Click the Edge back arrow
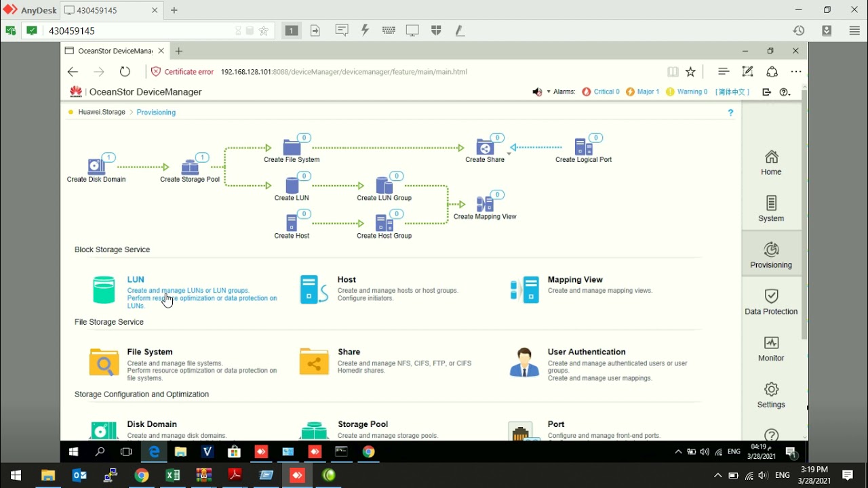 tap(73, 72)
